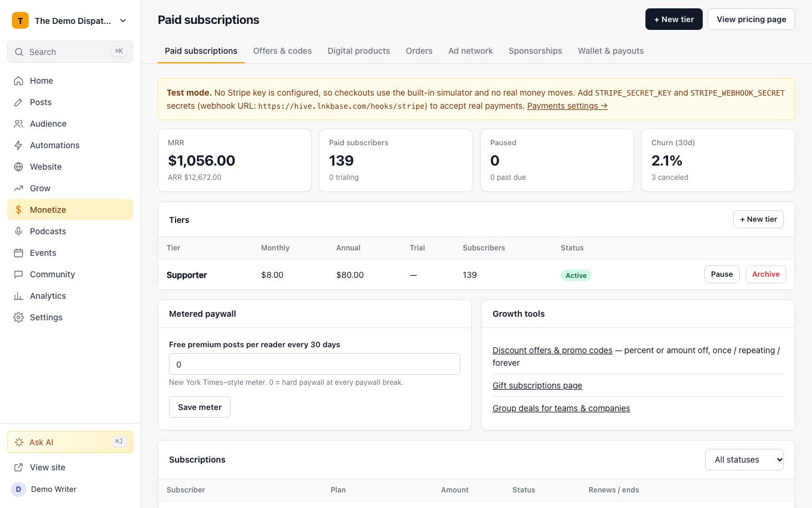
Task: Click View pricing page button
Action: [751, 19]
